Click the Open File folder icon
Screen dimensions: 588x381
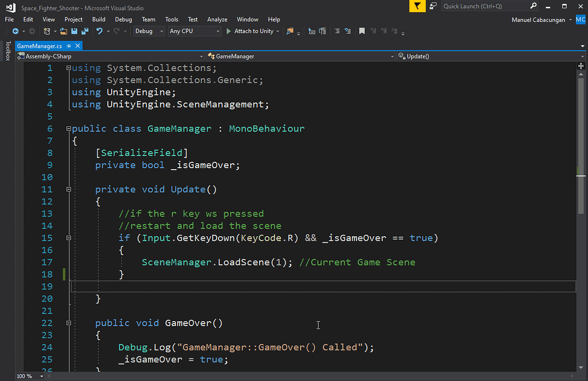(x=65, y=31)
